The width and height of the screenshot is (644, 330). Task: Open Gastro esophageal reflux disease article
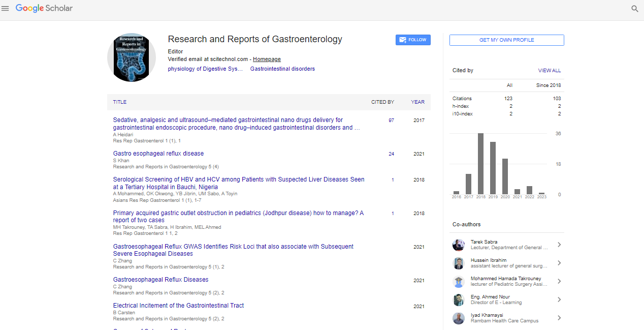(x=158, y=154)
